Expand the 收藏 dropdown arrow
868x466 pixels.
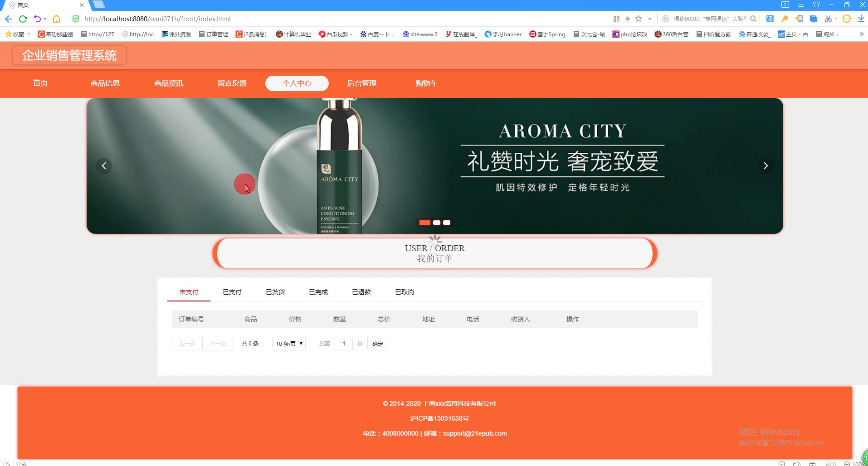29,34
